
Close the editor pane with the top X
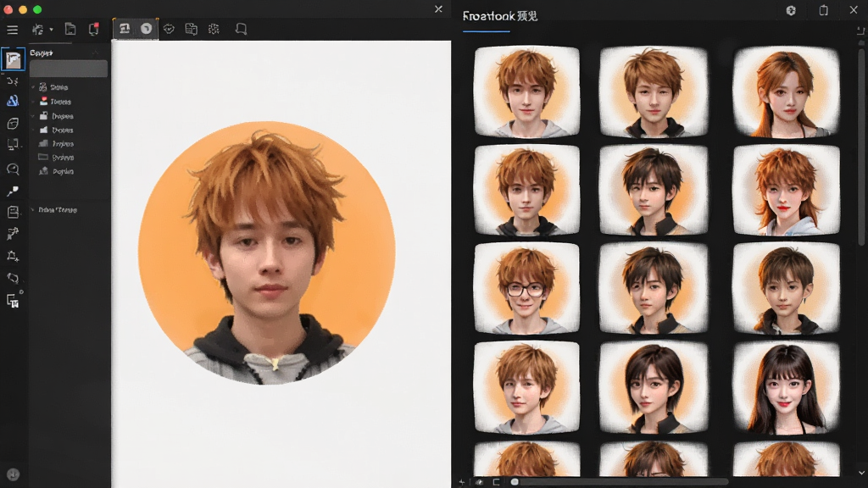438,9
